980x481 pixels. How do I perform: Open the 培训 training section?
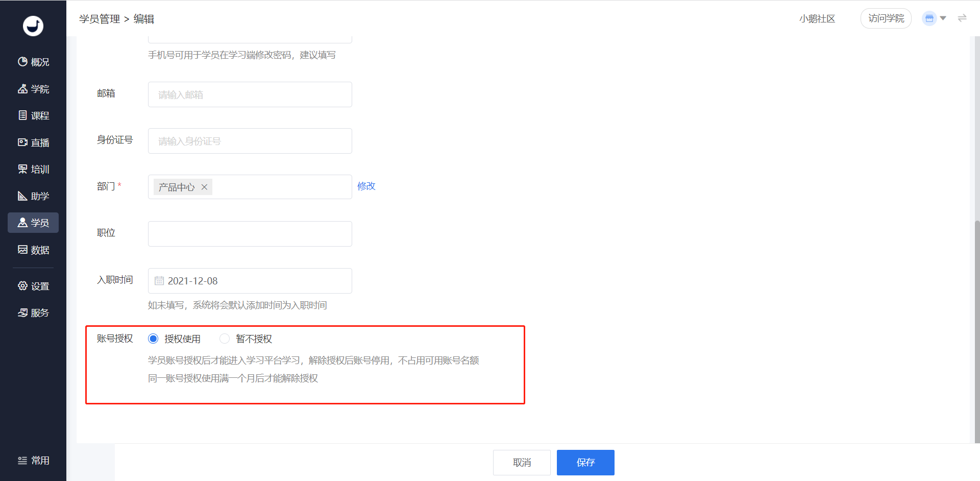coord(33,169)
